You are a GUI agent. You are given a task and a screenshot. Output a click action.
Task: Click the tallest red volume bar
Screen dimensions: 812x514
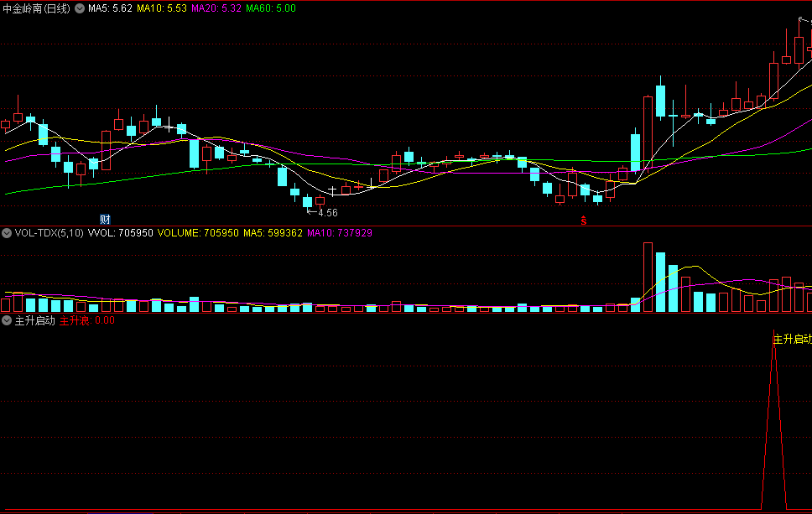(x=648, y=277)
